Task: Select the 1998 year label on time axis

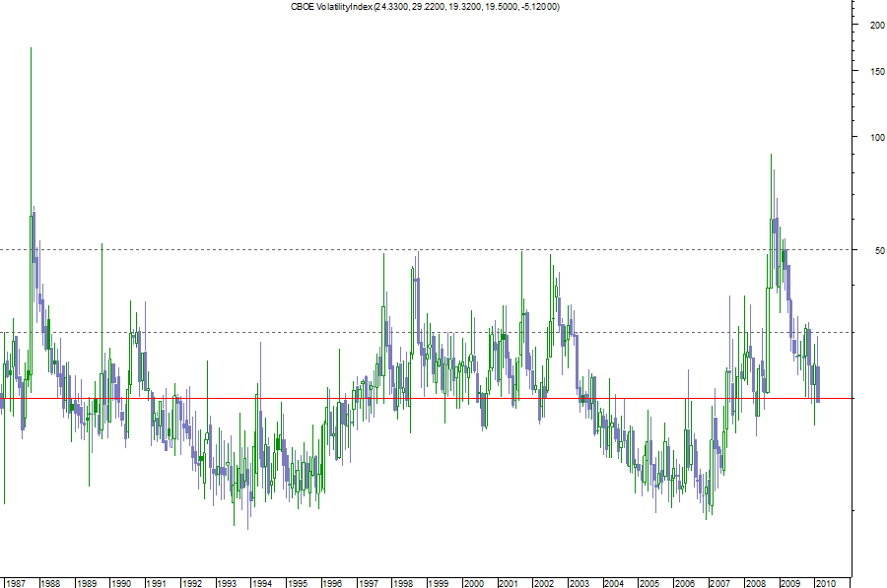Action: 403,583
